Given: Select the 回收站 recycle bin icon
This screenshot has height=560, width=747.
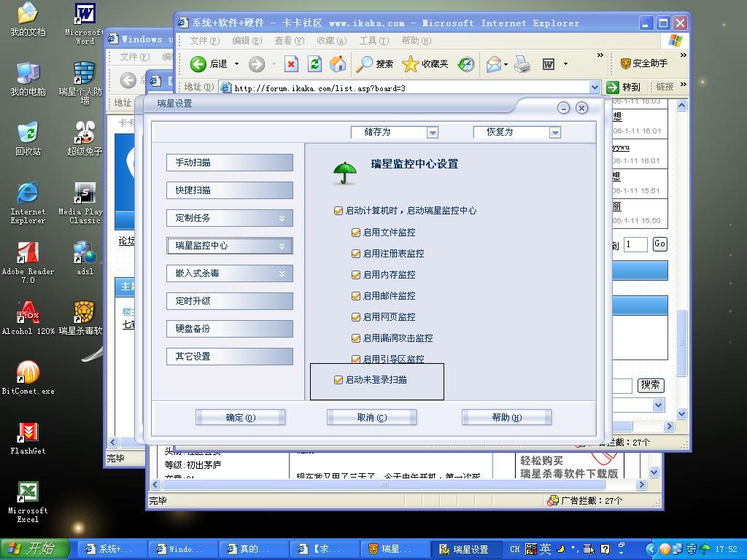Looking at the screenshot, I should (x=28, y=139).
